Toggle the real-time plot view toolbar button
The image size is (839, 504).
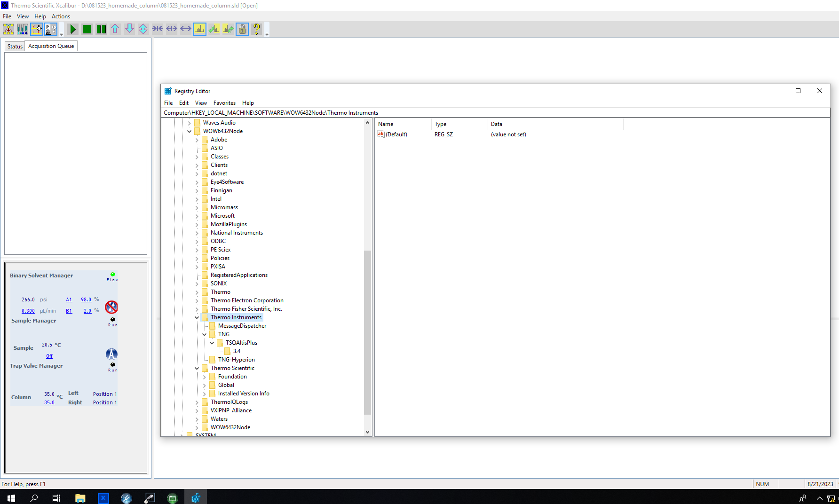(x=37, y=29)
